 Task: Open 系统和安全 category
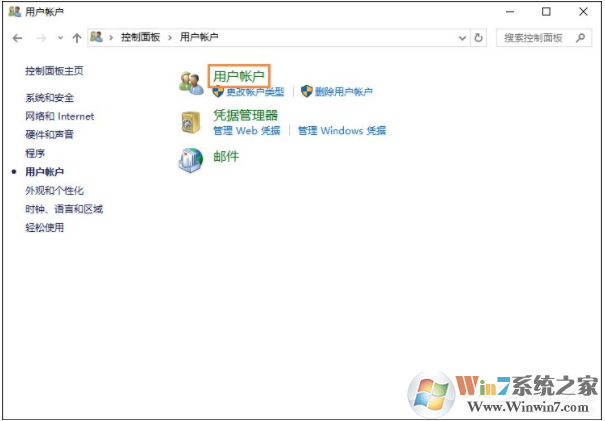(49, 98)
